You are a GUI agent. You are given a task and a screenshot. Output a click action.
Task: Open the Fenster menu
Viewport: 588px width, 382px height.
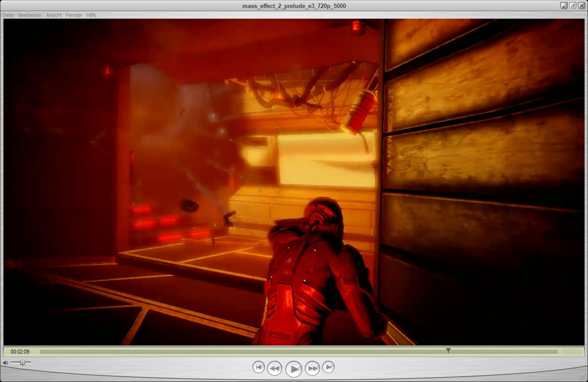click(x=74, y=15)
